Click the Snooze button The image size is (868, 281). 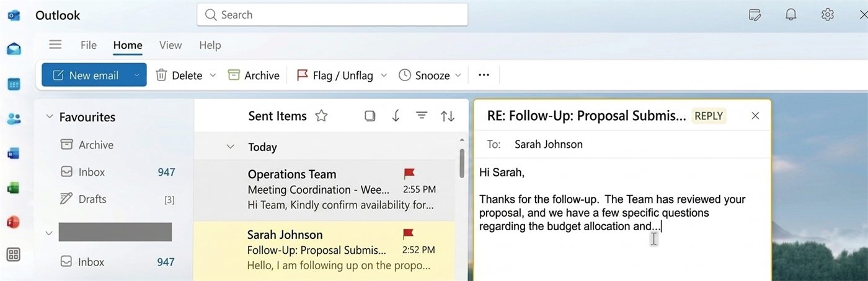coord(425,76)
